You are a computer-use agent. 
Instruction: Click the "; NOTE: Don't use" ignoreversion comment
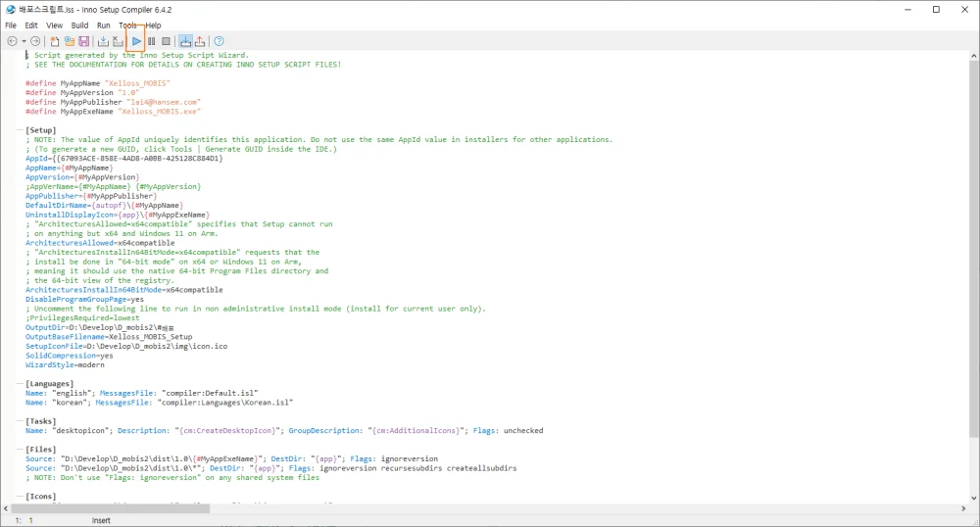pyautogui.click(x=172, y=477)
